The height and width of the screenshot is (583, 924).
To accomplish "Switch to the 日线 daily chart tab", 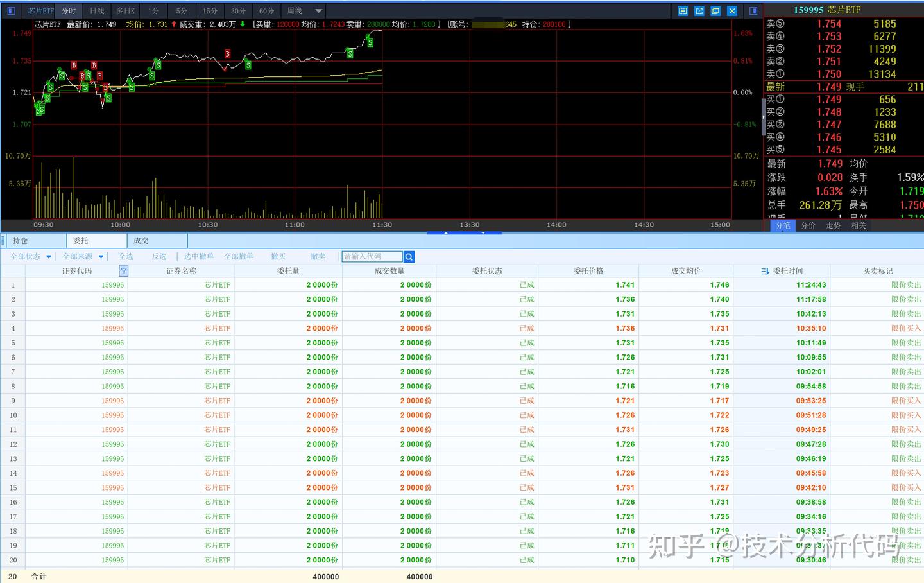I will [97, 11].
